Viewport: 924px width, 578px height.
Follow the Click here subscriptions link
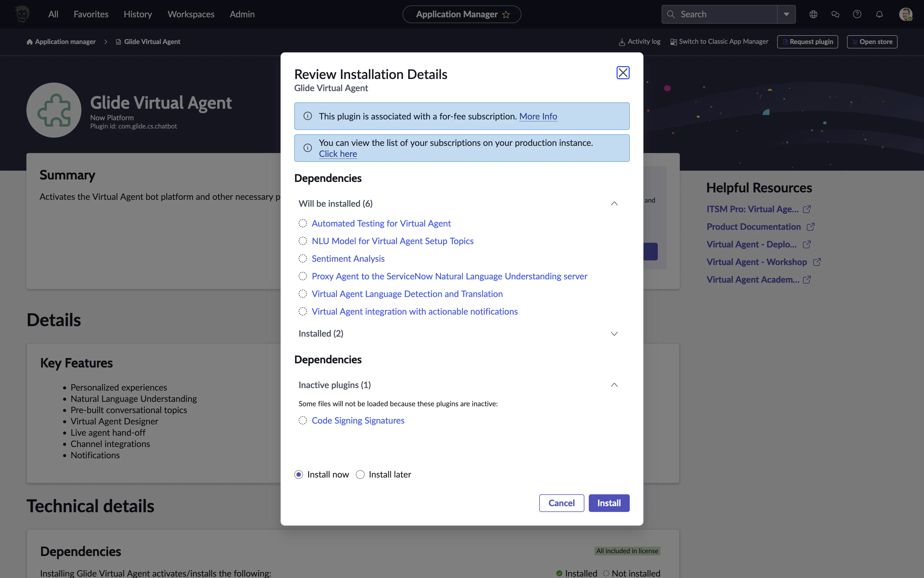(x=338, y=154)
